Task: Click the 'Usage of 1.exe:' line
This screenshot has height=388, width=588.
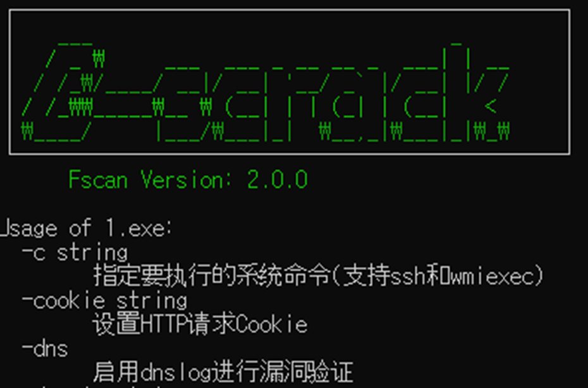Action: 86,227
